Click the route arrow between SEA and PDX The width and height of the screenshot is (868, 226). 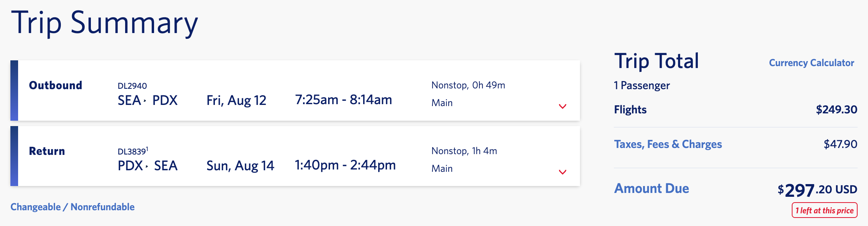tap(145, 101)
